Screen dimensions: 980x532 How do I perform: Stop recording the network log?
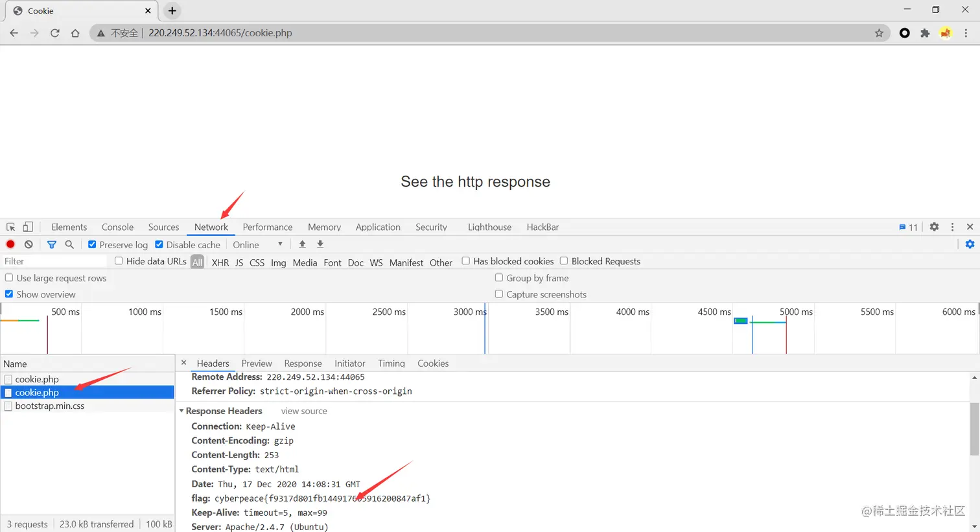point(10,244)
